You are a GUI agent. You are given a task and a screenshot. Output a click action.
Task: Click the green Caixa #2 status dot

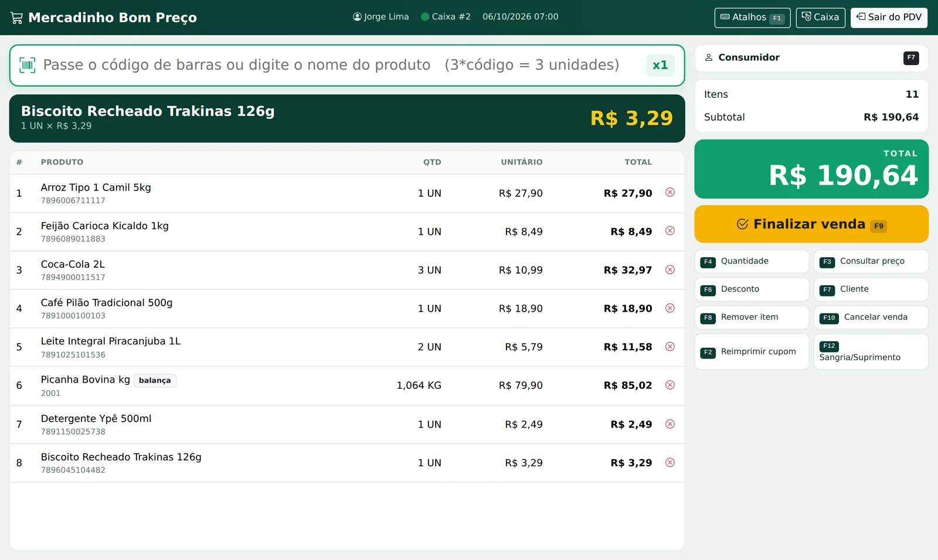tap(425, 16)
